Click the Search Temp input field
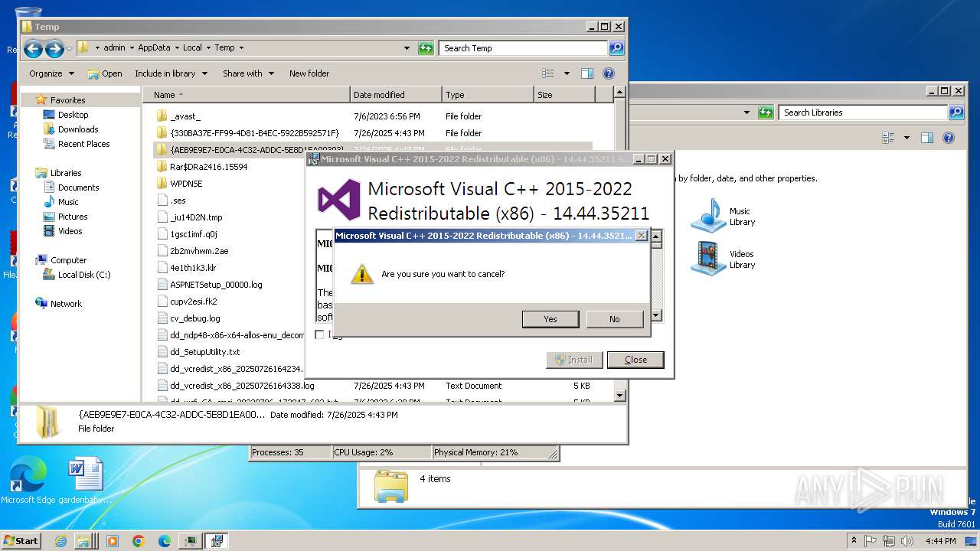The image size is (980, 551). point(524,48)
